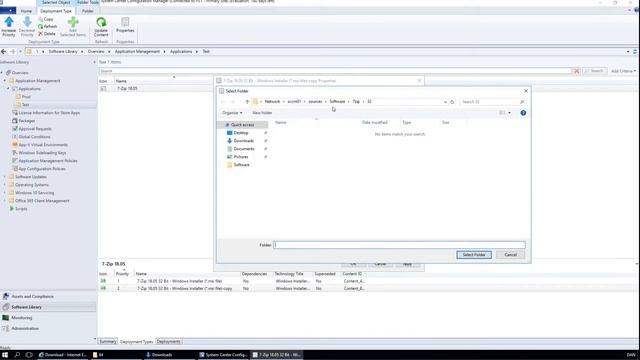Viewport: 640px width, 360px height.
Task: Click the Delete ribbon command
Action: 47,34
